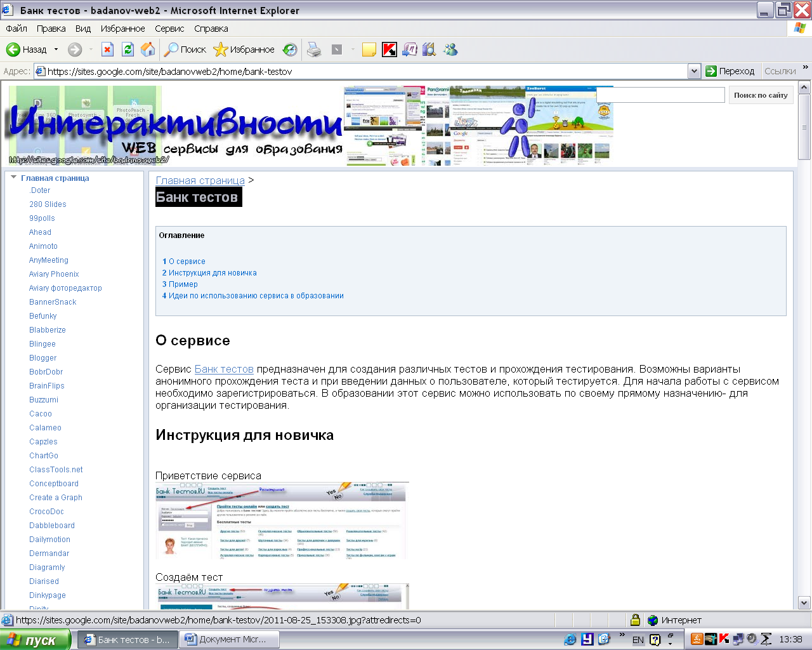The width and height of the screenshot is (812, 650).
Task: Open the ClassTools.net sidebar link
Action: click(56, 470)
